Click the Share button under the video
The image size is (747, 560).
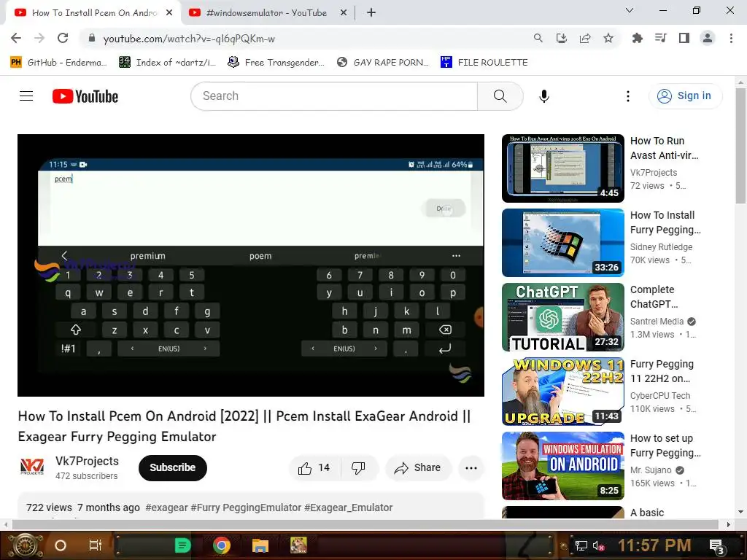(x=418, y=468)
